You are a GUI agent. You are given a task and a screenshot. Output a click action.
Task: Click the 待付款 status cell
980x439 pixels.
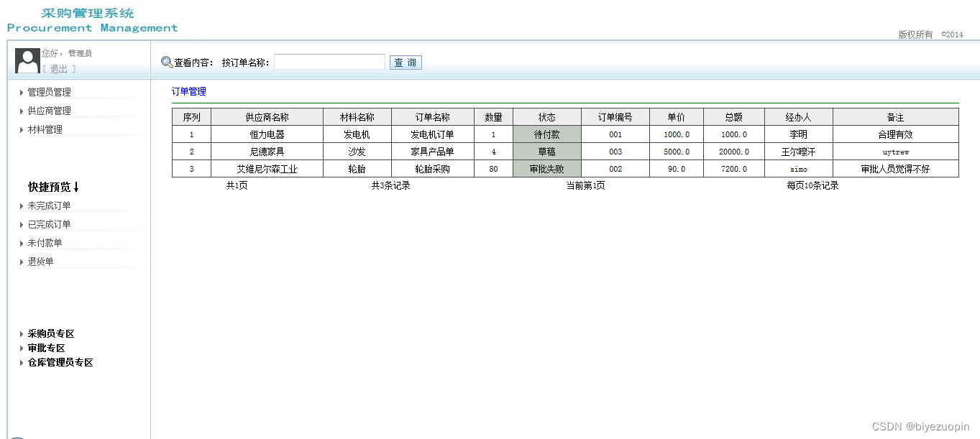[547, 134]
